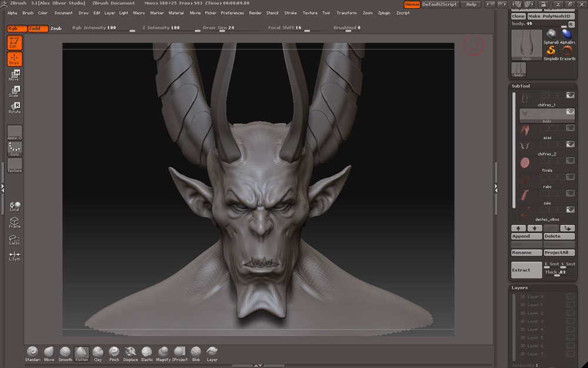Show the asas subtool via eye icon
The height and width of the screenshot is (368, 588).
click(x=570, y=128)
